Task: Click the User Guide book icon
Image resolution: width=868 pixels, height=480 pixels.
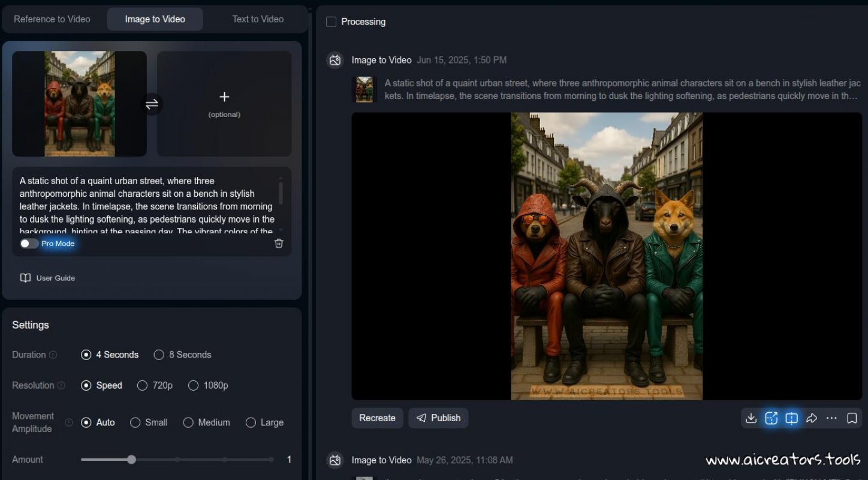Action: (25, 278)
